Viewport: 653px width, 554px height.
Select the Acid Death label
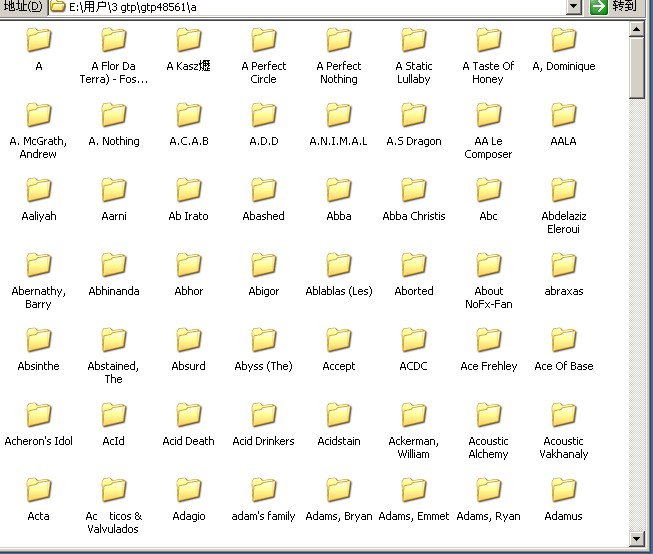(x=189, y=441)
